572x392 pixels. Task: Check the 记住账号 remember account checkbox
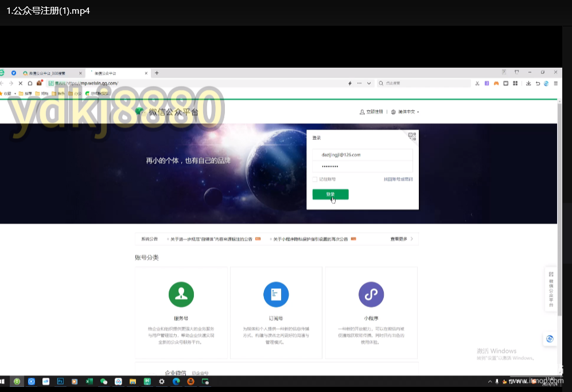pos(315,179)
